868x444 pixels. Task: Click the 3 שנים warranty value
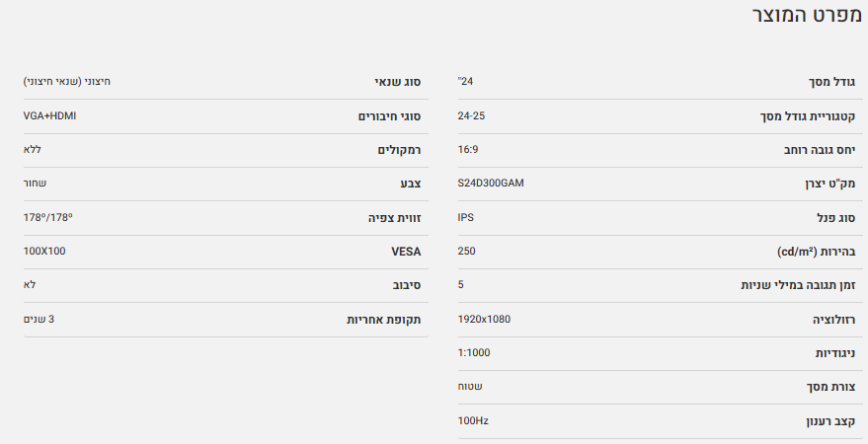39,319
